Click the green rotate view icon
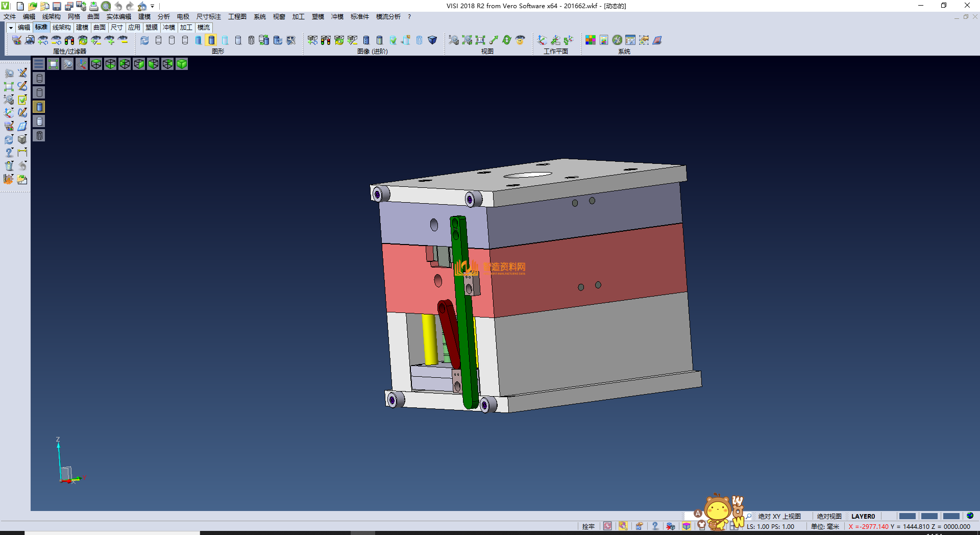The image size is (980, 535). point(507,40)
